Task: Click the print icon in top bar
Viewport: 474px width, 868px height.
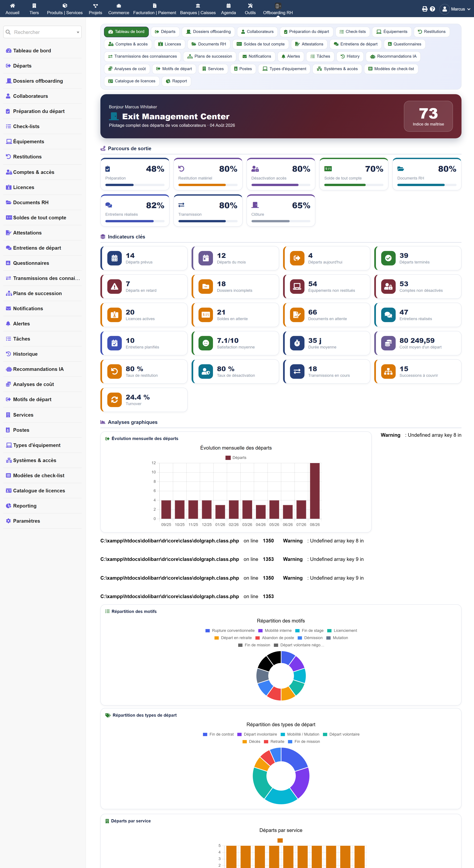Action: 424,9
